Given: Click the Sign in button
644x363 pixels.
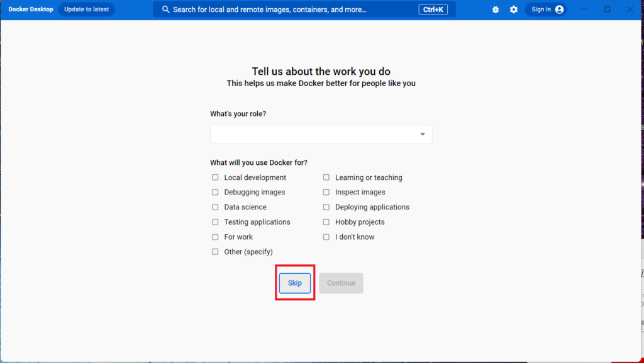Looking at the screenshot, I should tap(546, 9).
